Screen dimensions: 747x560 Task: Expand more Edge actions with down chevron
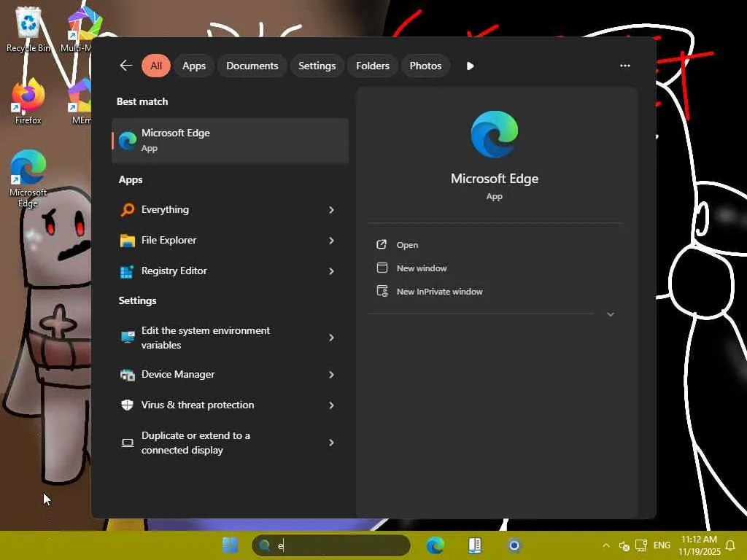click(x=611, y=314)
